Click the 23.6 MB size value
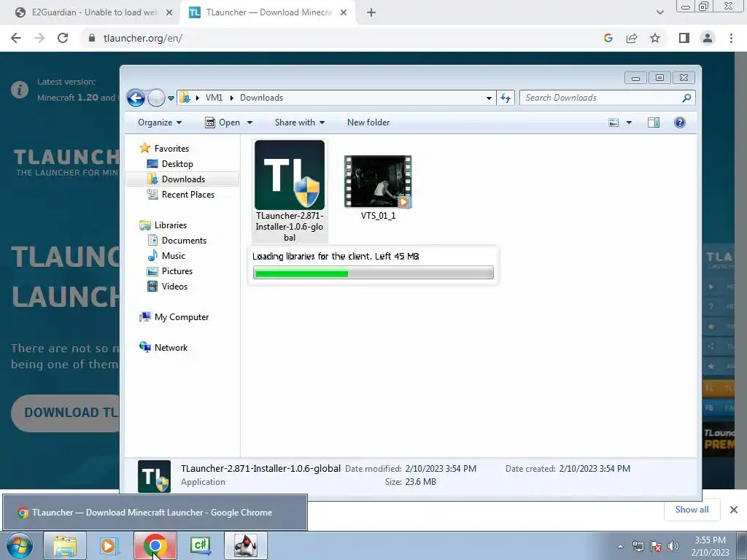Screen dimensions: 747x560 click(x=420, y=482)
